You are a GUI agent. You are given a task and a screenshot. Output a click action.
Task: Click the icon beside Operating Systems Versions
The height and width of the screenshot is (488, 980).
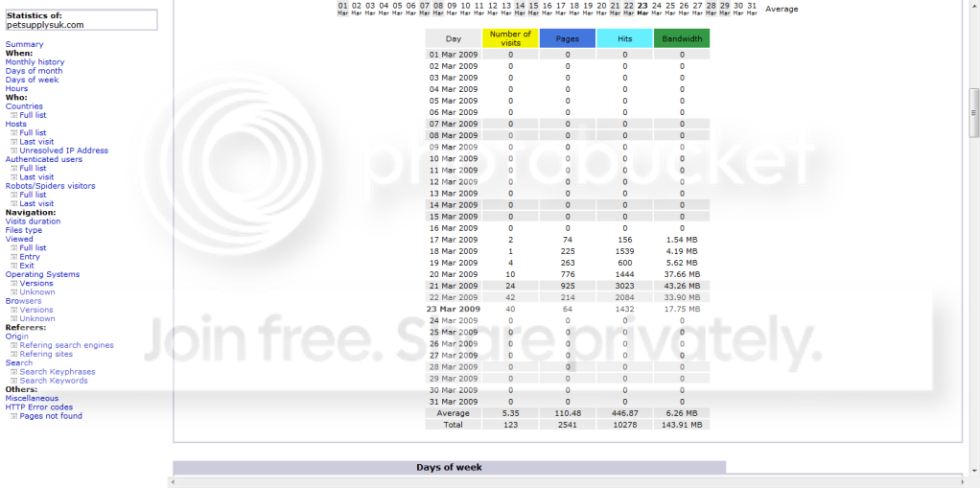pyautogui.click(x=13, y=283)
